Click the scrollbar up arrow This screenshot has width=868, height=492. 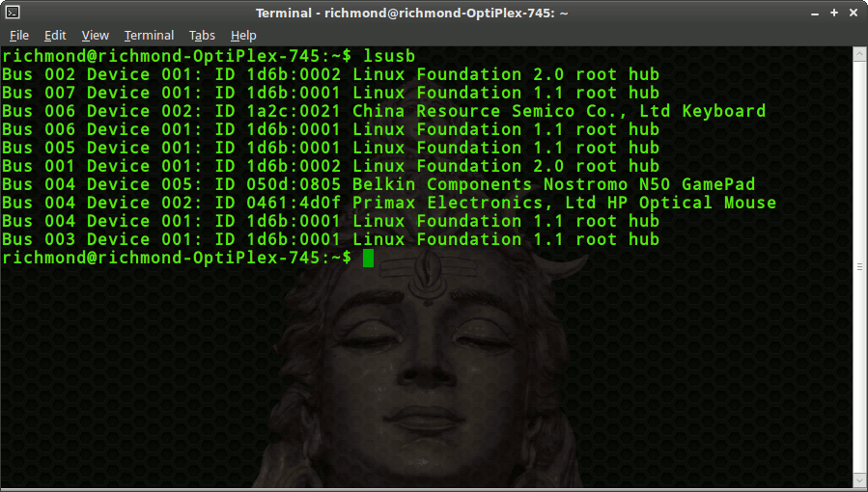click(859, 54)
